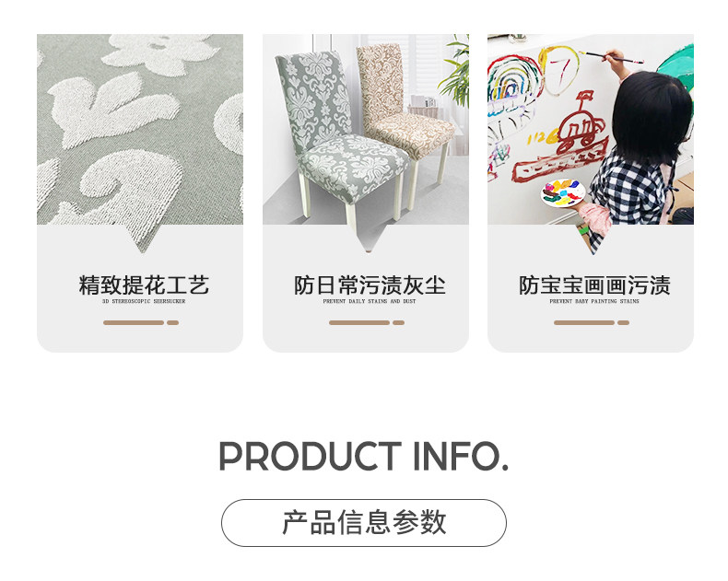Click the paint palette in child's hand
The width and height of the screenshot is (728, 581).
coord(563,193)
